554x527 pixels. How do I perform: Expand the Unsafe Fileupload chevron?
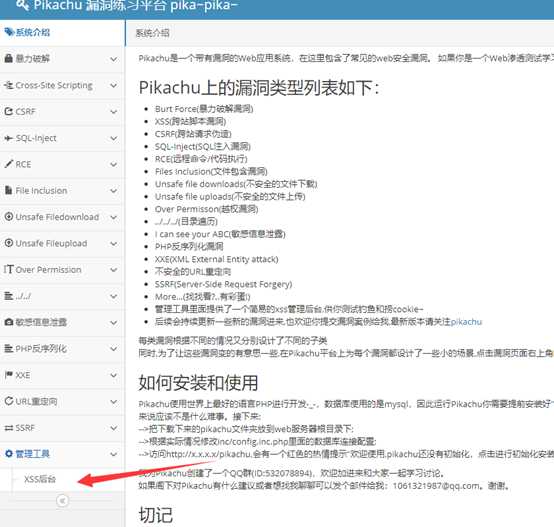pyautogui.click(x=113, y=243)
